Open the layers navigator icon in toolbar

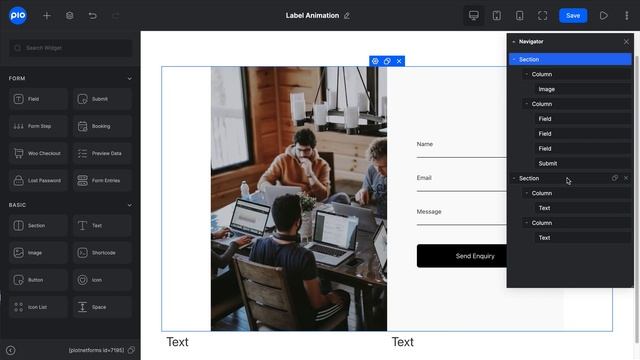pyautogui.click(x=70, y=16)
